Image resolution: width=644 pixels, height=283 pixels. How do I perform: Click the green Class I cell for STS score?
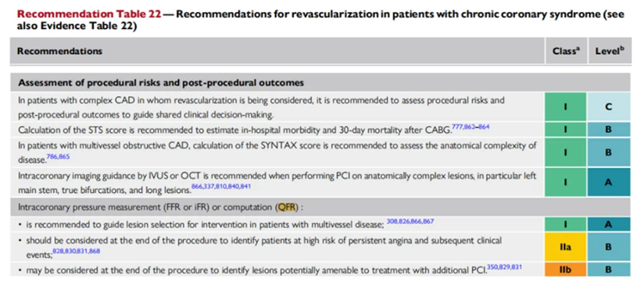pyautogui.click(x=565, y=129)
